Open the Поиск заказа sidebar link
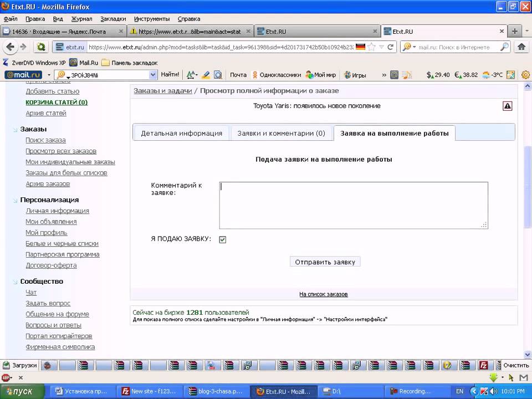This screenshot has height=399, width=532. pos(46,140)
